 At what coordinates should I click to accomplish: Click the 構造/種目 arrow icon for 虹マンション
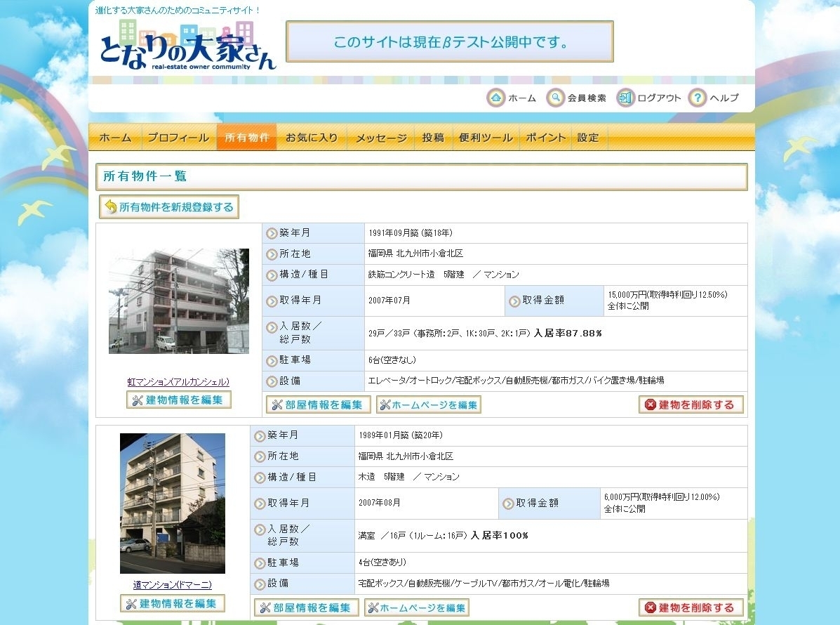pyautogui.click(x=272, y=275)
